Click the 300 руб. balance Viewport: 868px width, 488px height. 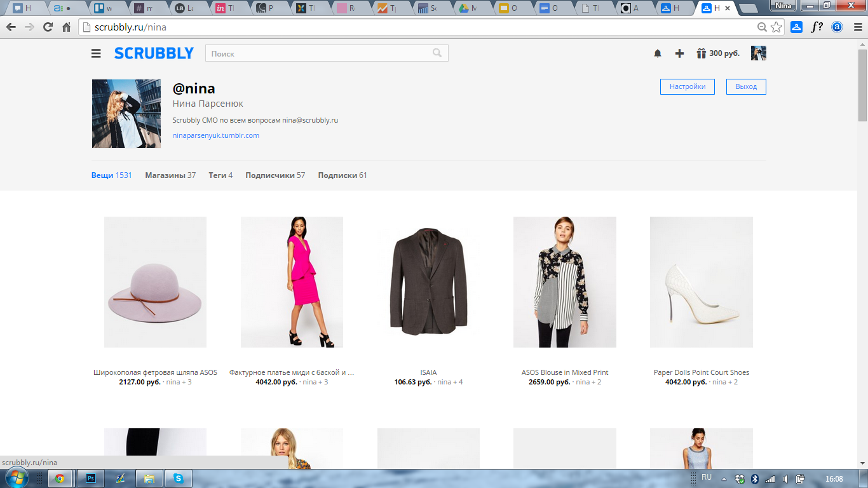point(724,53)
